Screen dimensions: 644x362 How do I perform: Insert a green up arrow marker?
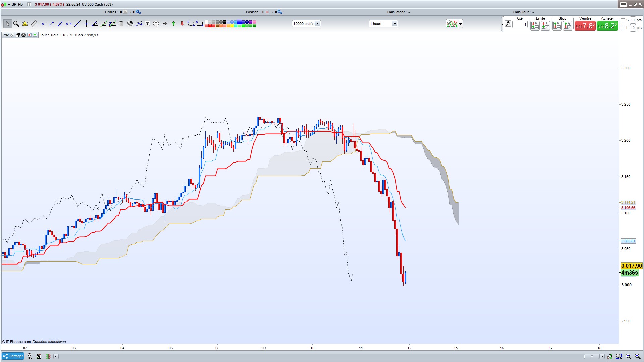pyautogui.click(x=173, y=24)
